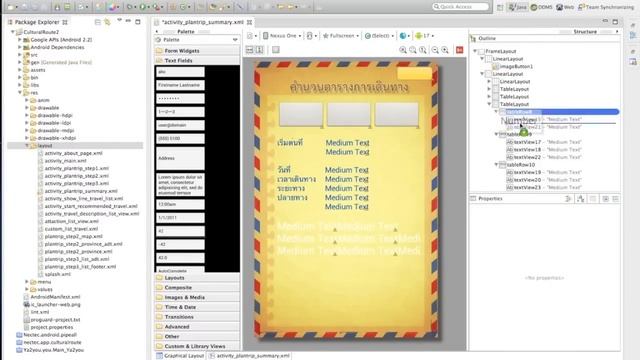Expand the Advanced palette category

click(x=198, y=327)
